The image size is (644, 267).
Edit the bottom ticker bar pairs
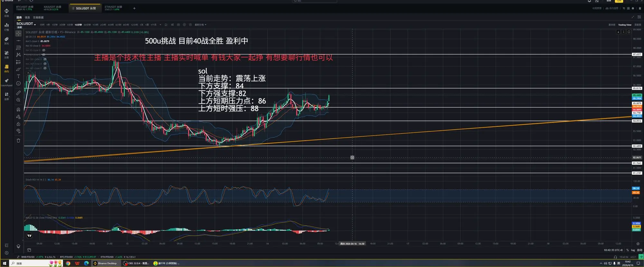click(18, 257)
